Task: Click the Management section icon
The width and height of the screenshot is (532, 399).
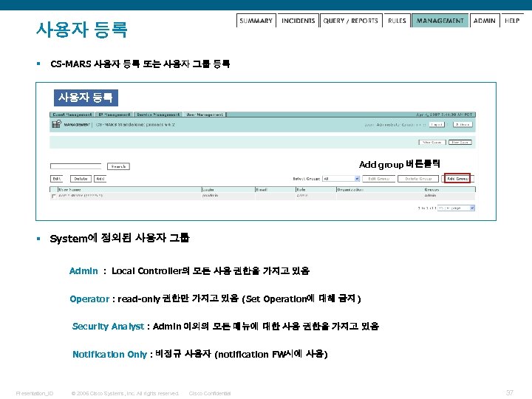Action: (56, 124)
